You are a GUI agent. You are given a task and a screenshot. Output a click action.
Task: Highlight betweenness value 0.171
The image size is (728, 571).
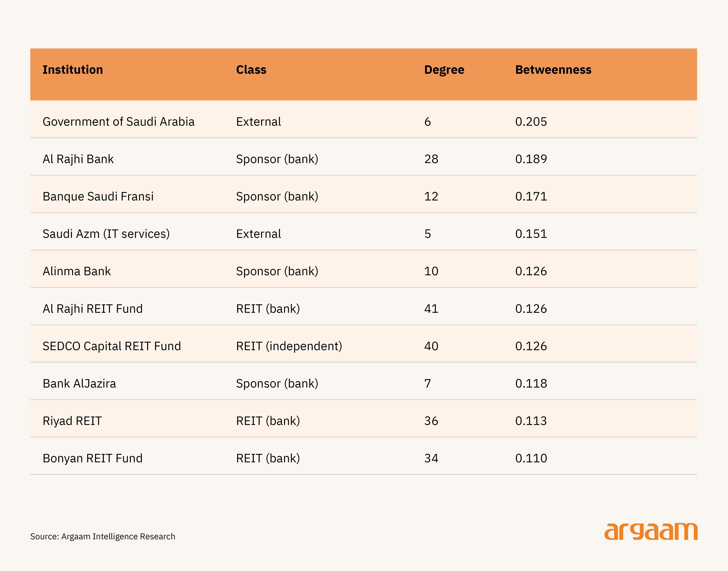tap(531, 197)
